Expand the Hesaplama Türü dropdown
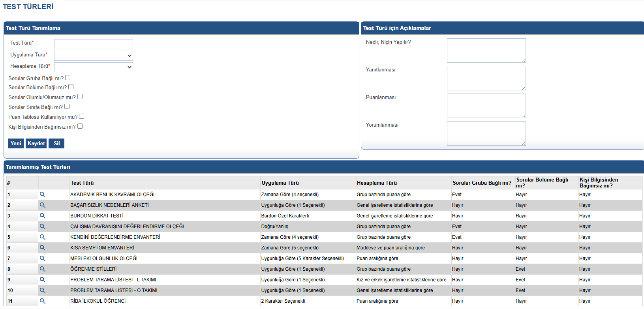The height and width of the screenshot is (309, 644). (94, 67)
